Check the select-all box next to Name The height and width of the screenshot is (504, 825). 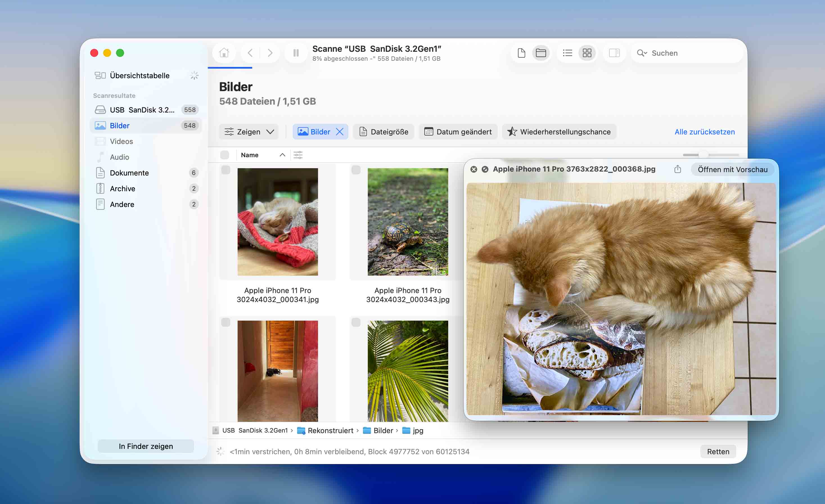click(225, 155)
